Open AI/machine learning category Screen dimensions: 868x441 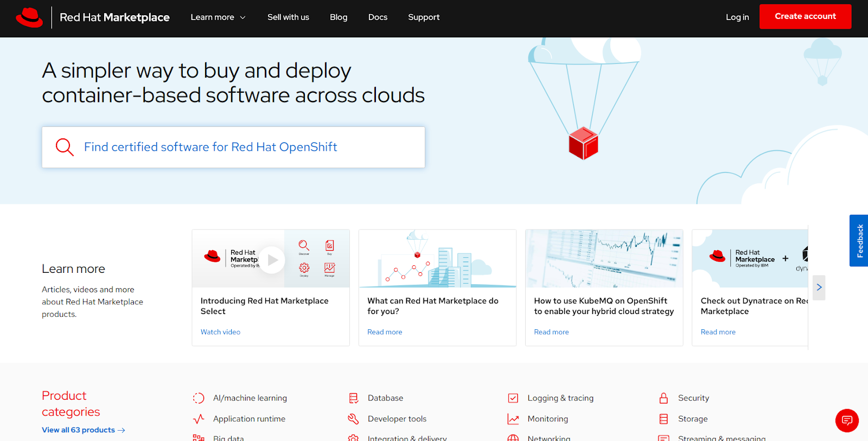click(x=250, y=398)
